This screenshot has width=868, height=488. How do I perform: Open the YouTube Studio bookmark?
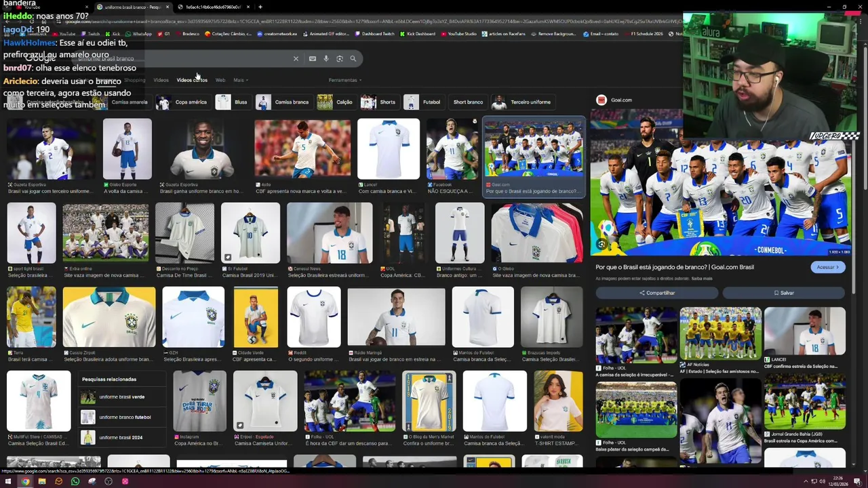pos(458,34)
